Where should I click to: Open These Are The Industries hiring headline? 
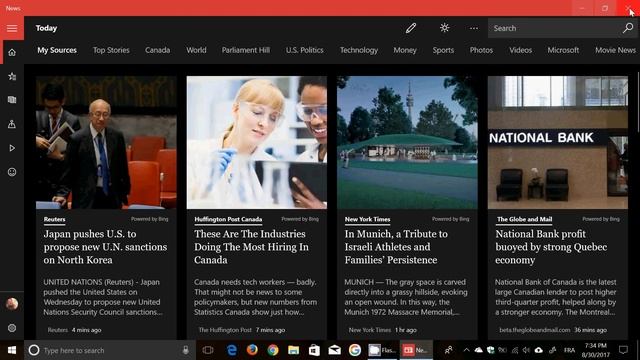point(251,247)
